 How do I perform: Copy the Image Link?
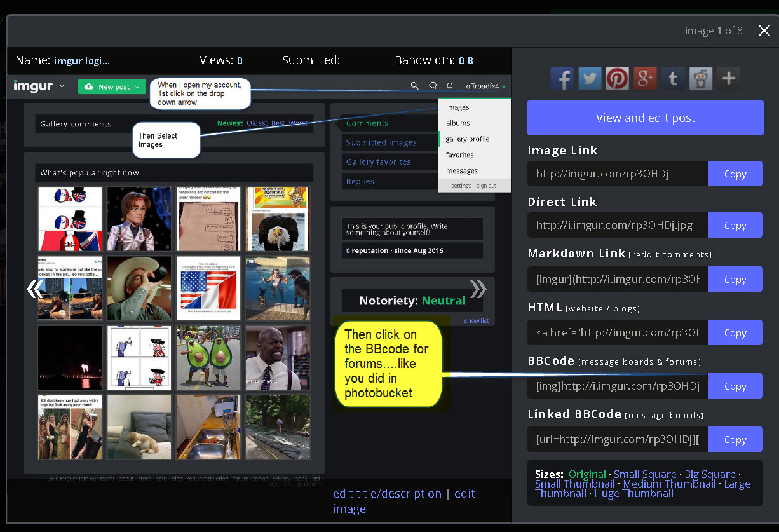736,174
